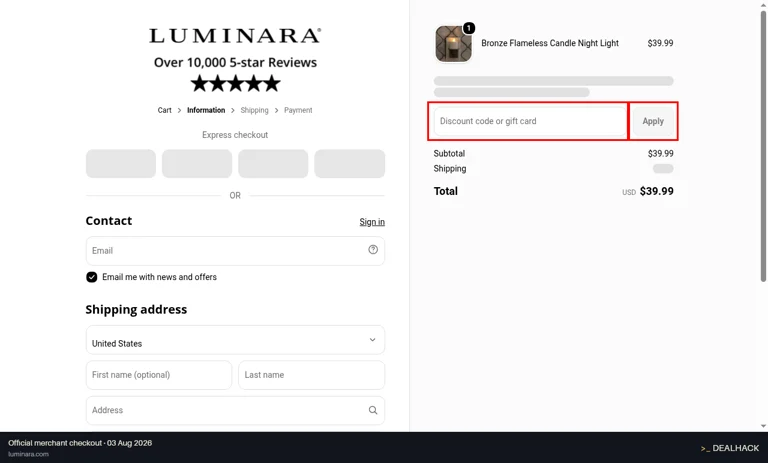Screen dimensions: 768x463
Task: Click the first express checkout button
Action: (x=121, y=164)
